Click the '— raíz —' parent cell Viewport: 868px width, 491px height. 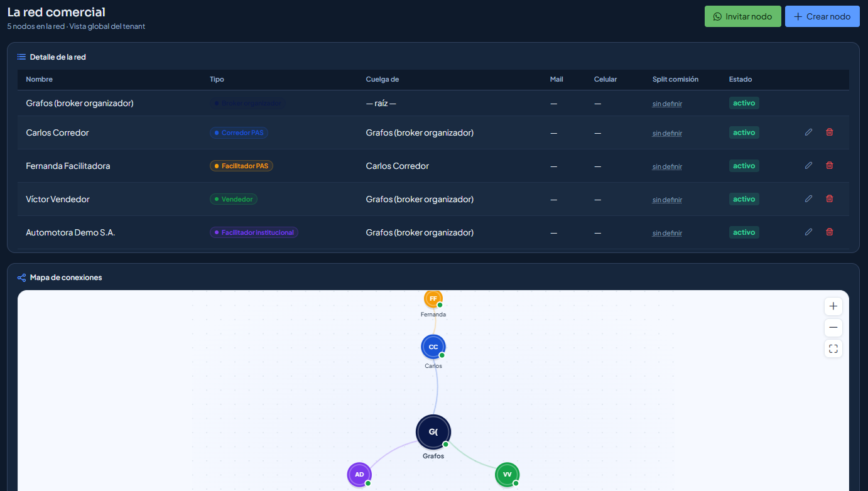[381, 103]
